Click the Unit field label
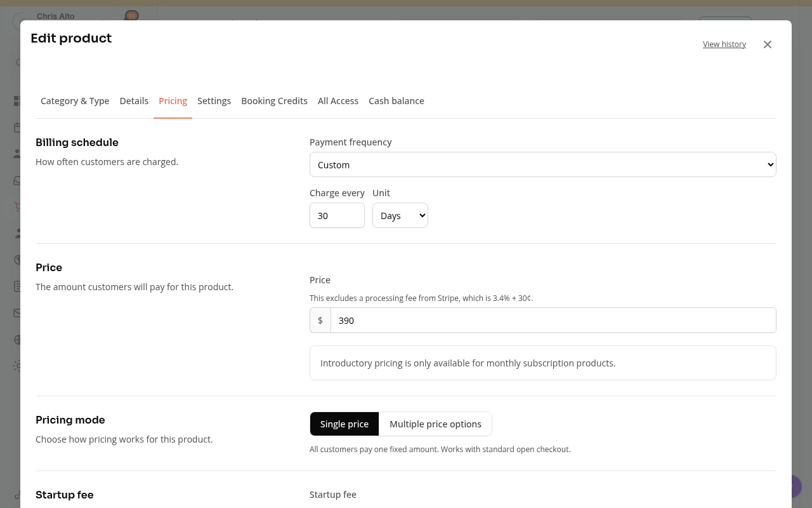The image size is (812, 508). [381, 193]
